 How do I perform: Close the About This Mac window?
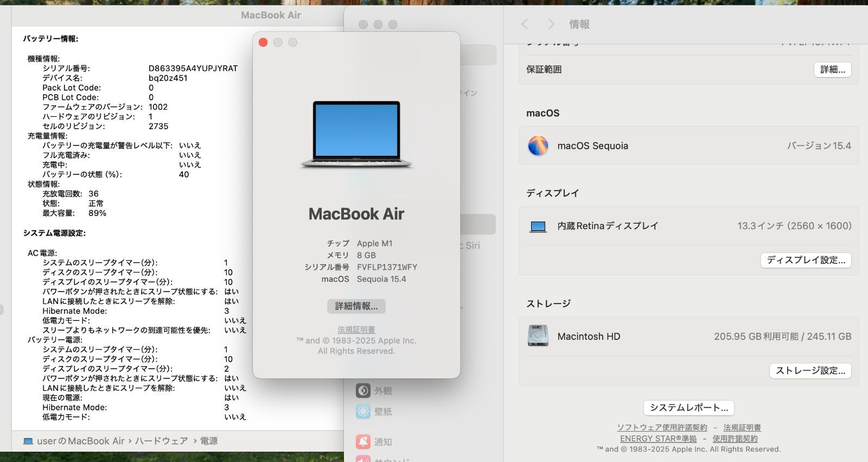click(x=263, y=42)
